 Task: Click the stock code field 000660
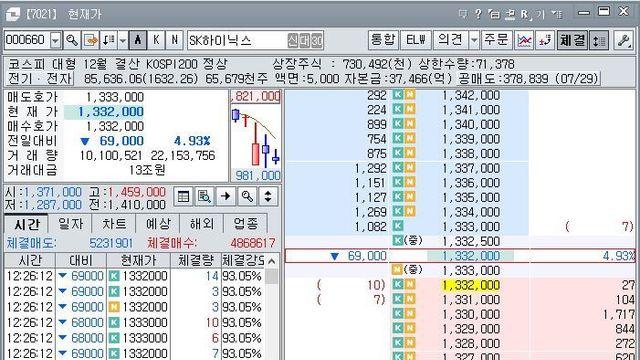point(27,40)
